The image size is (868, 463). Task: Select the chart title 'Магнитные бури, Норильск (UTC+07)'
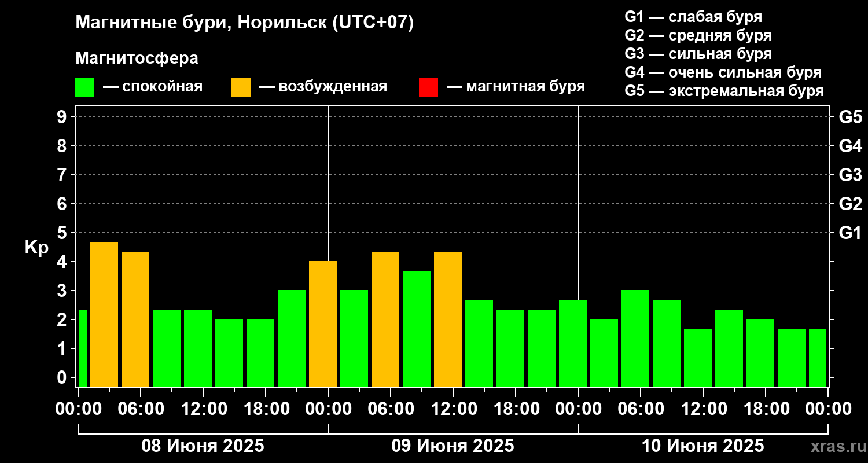point(245,23)
